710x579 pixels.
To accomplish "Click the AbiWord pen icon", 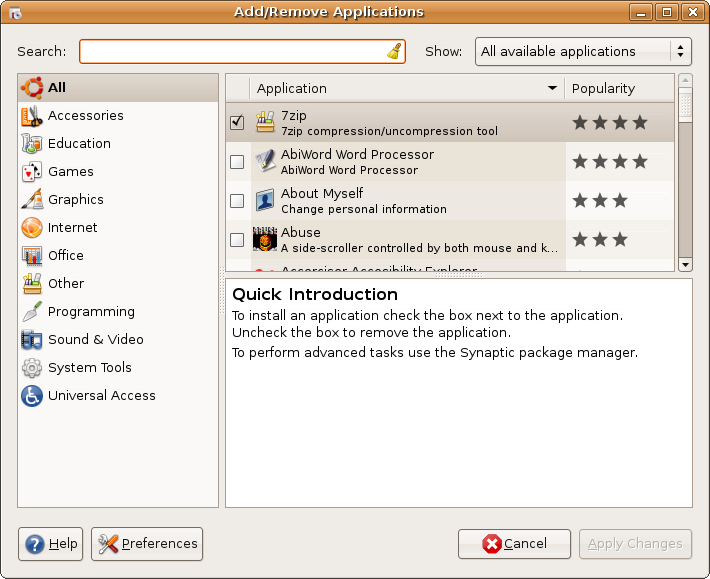I will tap(265, 161).
